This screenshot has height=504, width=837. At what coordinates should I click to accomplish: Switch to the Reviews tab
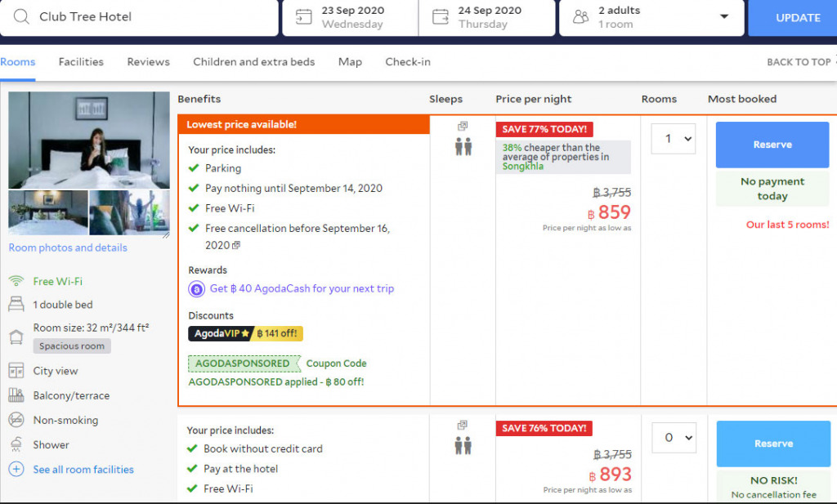point(148,62)
